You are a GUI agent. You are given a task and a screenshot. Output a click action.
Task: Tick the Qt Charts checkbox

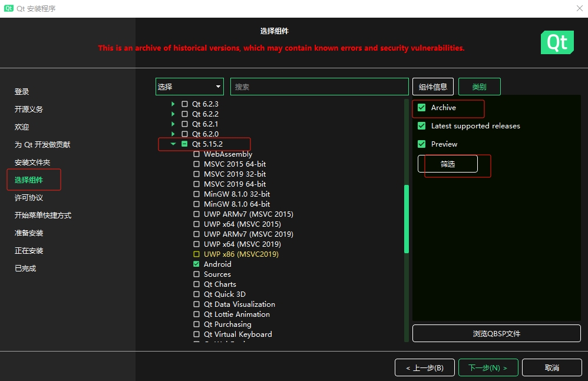coord(196,284)
